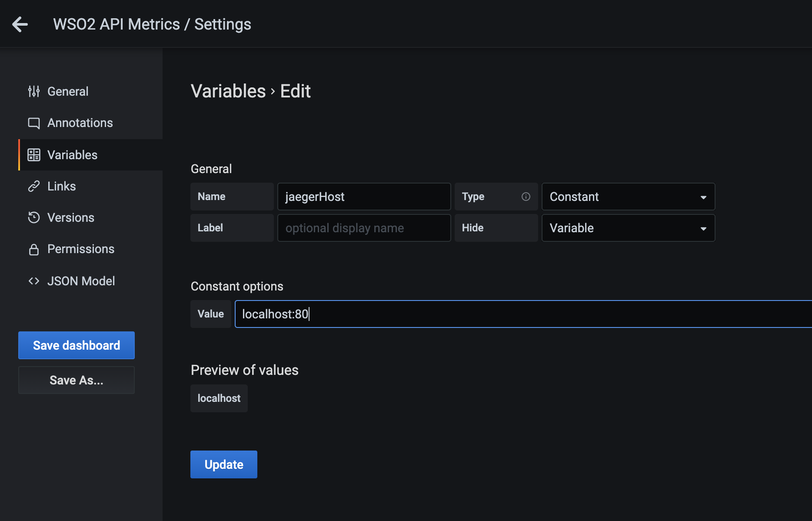Click the Annotations comment icon
The image size is (812, 521).
(x=34, y=123)
